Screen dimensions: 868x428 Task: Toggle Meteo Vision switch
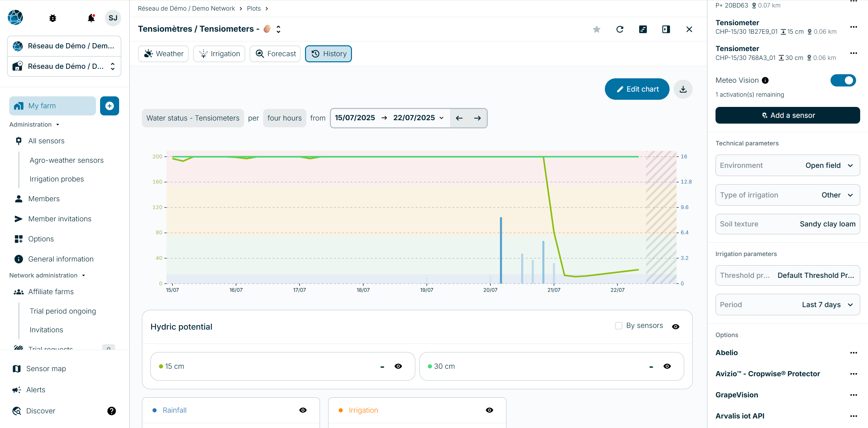(x=843, y=80)
